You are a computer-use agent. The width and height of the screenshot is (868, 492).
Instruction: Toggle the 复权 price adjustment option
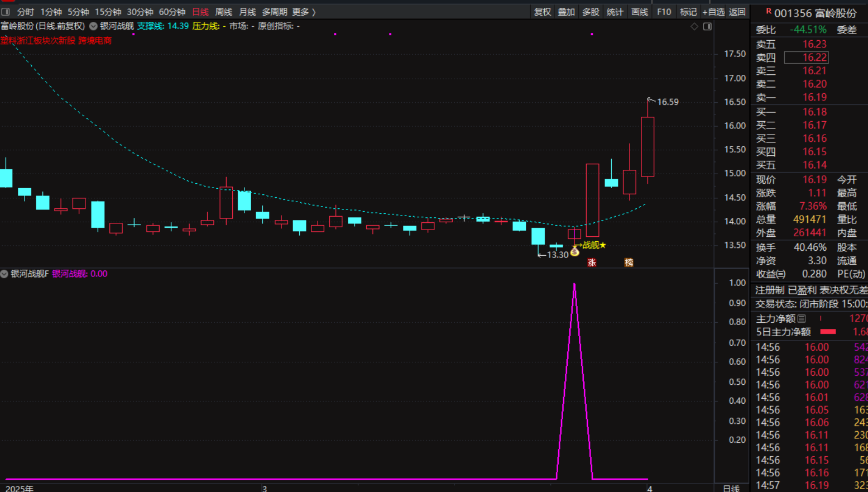[x=542, y=12]
